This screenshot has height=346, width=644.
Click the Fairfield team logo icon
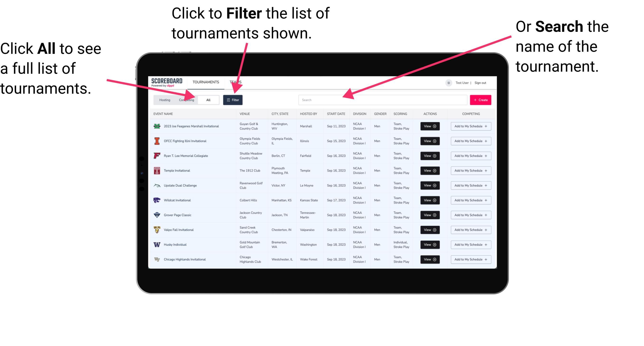point(157,156)
